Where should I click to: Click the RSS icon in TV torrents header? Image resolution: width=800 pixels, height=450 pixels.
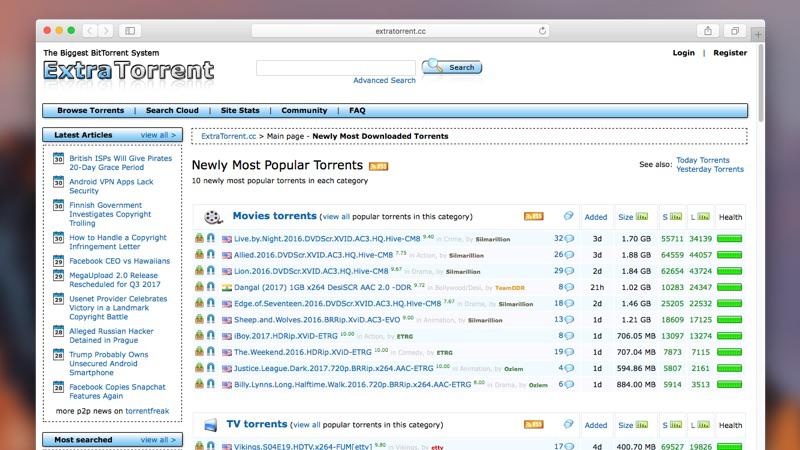[534, 424]
